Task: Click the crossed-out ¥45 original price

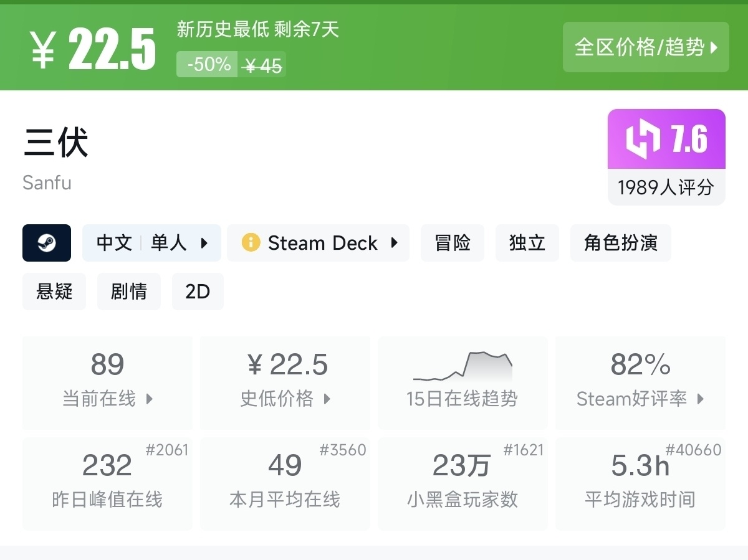Action: point(263,65)
